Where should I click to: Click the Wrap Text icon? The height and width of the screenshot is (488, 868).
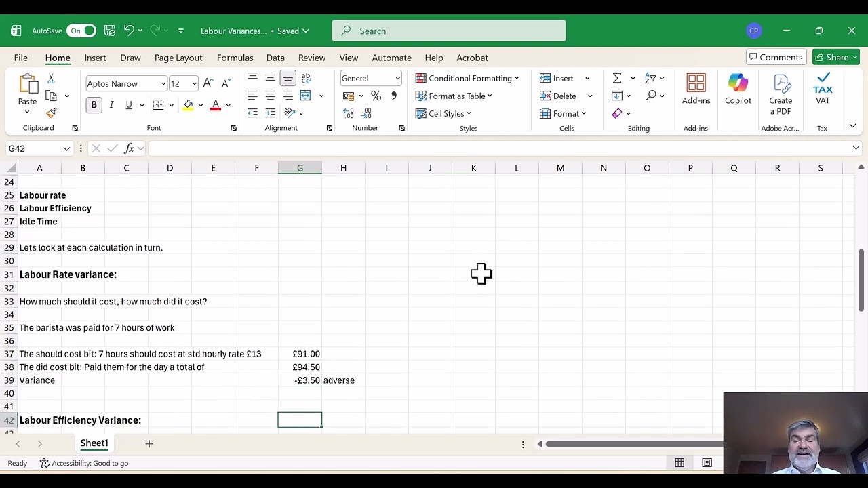click(306, 78)
